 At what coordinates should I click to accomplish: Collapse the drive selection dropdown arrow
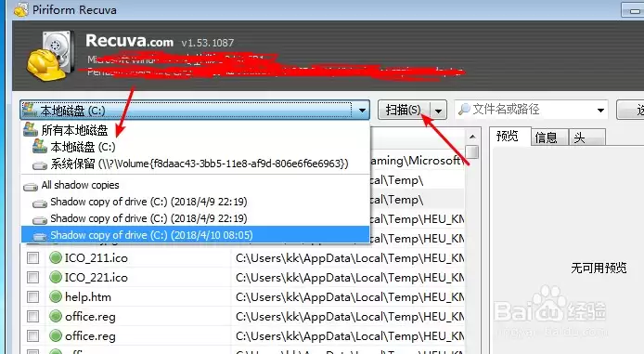(x=361, y=111)
